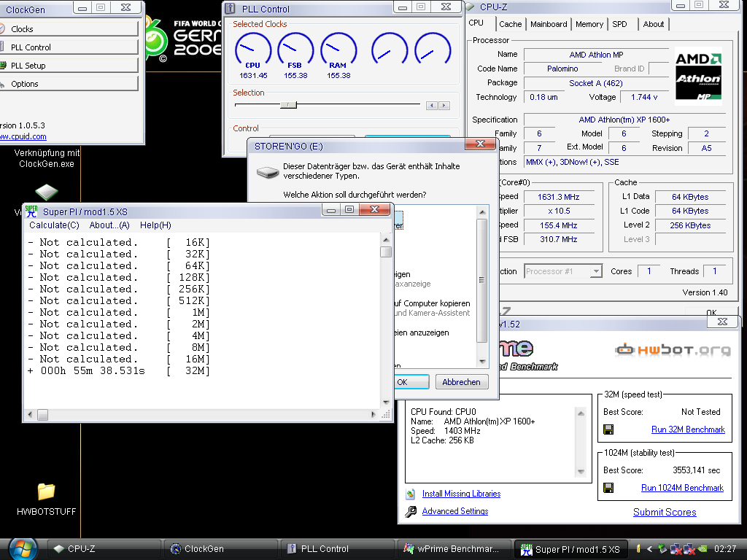Screen dimensions: 747x560
Task: Open the Help(H) menu in Super PI
Action: click(155, 225)
